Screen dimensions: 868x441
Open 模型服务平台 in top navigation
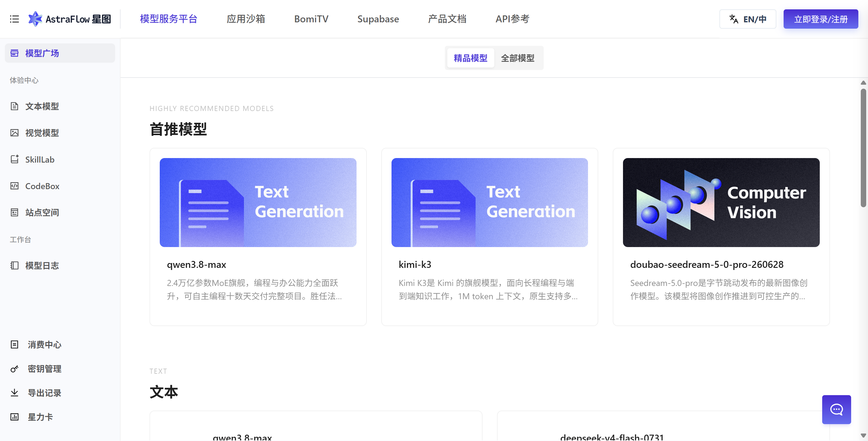168,19
